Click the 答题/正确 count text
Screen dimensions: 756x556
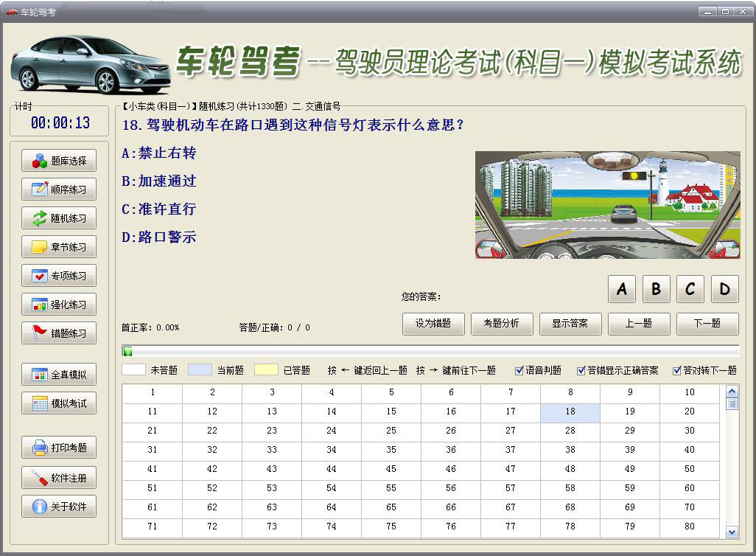coord(274,327)
